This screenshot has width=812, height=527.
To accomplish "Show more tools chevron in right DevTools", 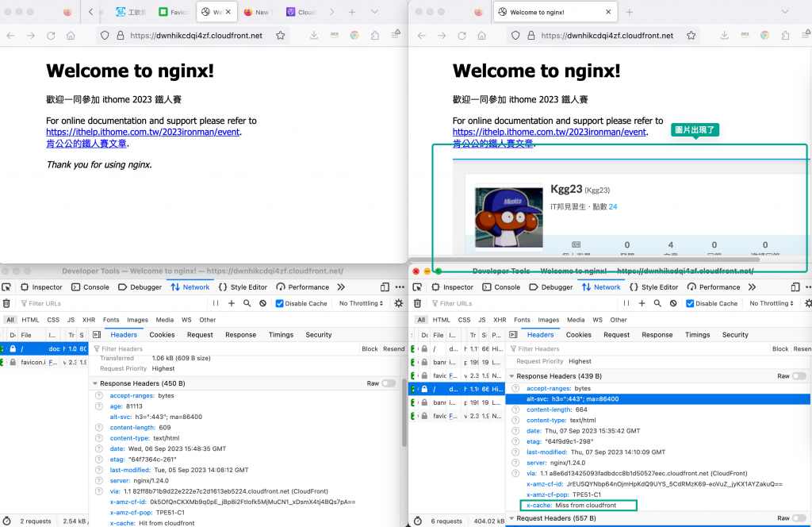I will pyautogui.click(x=752, y=287).
